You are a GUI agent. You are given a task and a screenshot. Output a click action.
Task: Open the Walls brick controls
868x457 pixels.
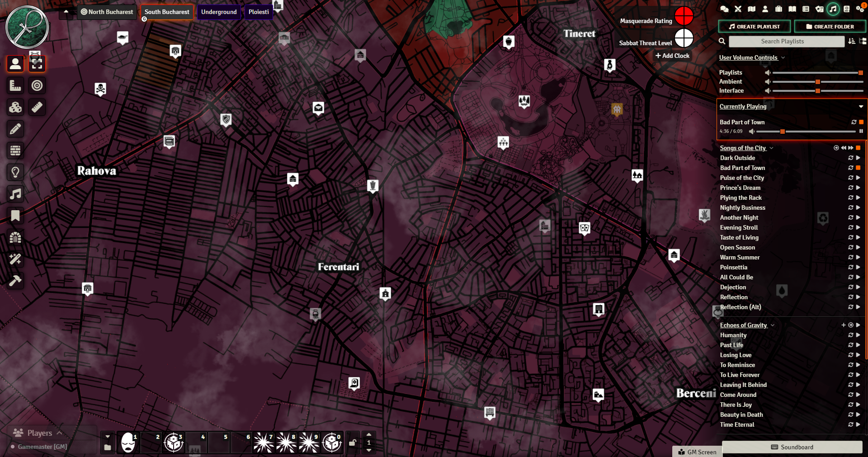(x=15, y=151)
